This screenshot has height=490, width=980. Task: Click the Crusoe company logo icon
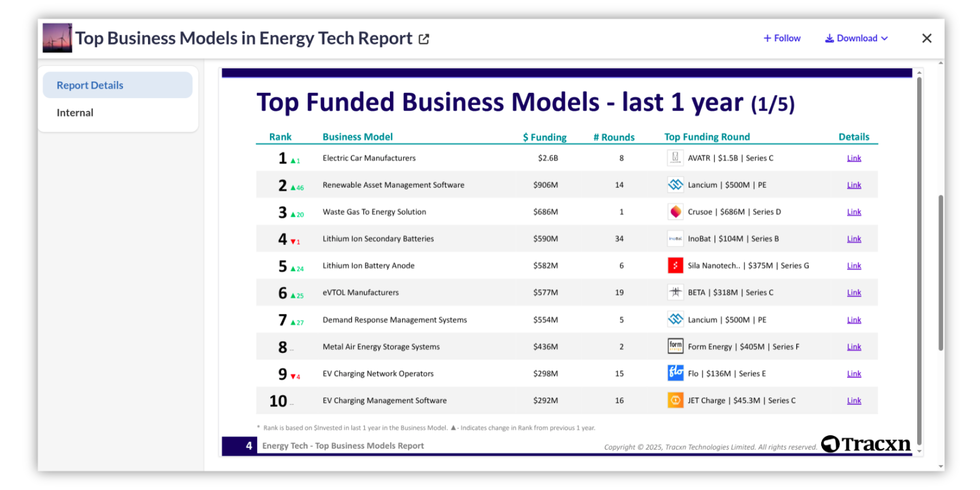click(675, 212)
